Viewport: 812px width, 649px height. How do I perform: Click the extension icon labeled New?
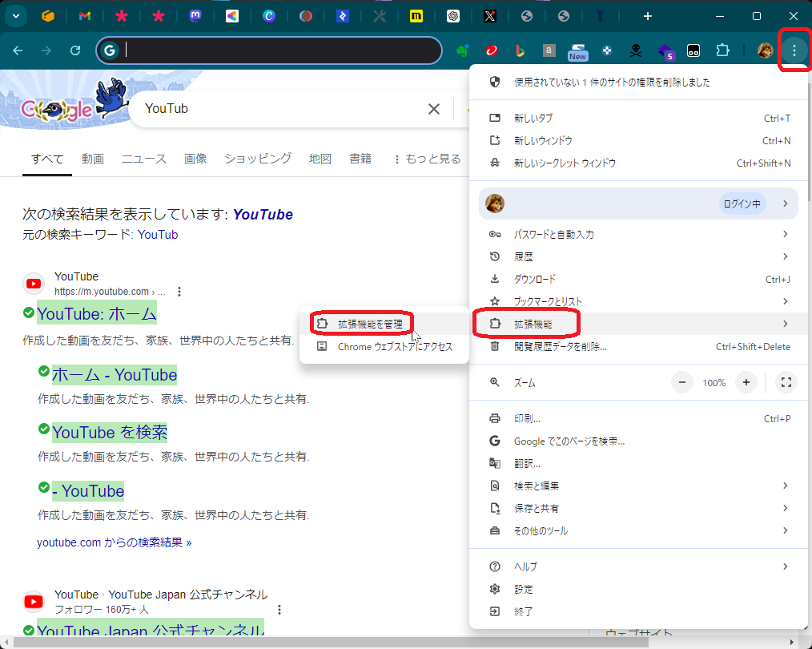(x=577, y=50)
